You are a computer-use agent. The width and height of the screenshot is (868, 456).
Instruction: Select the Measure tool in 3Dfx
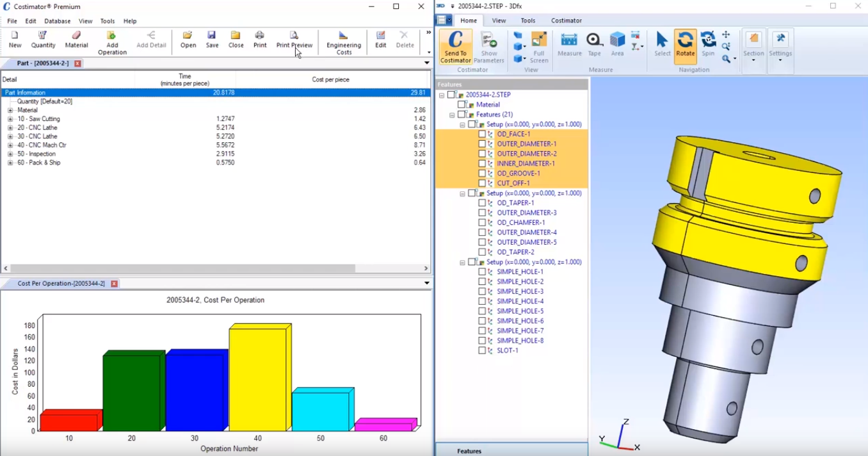(x=569, y=44)
